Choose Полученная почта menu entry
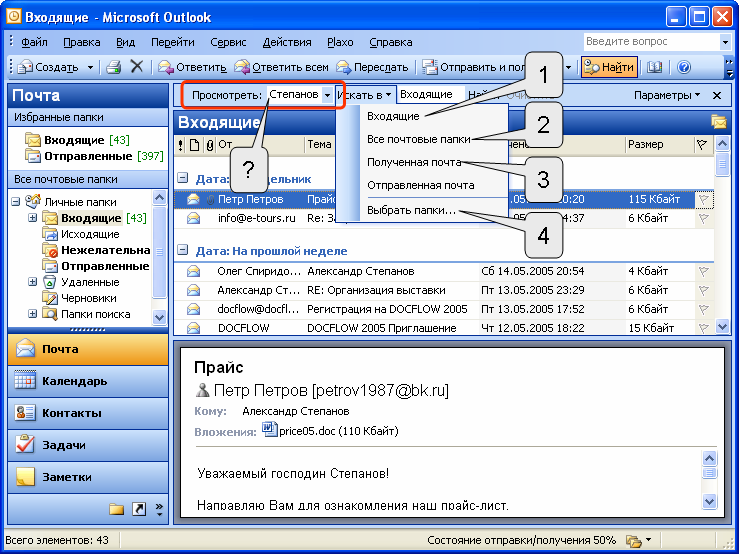 pos(414,162)
